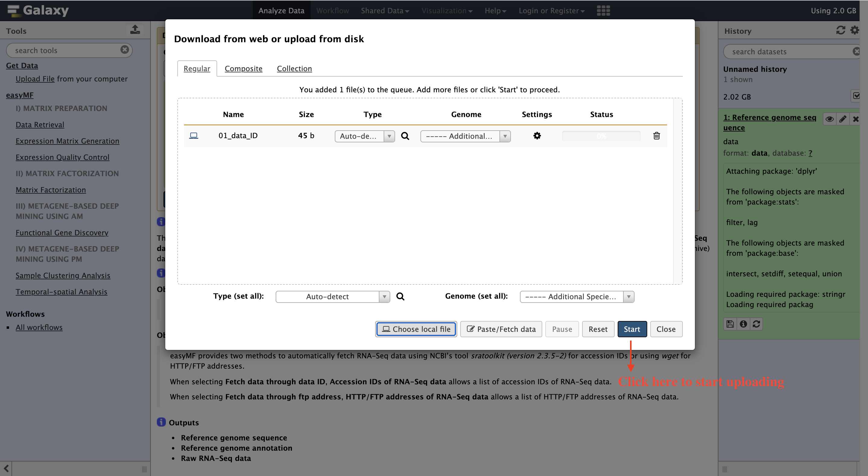This screenshot has height=476, width=868.
Task: Clear the search tools field
Action: click(125, 49)
